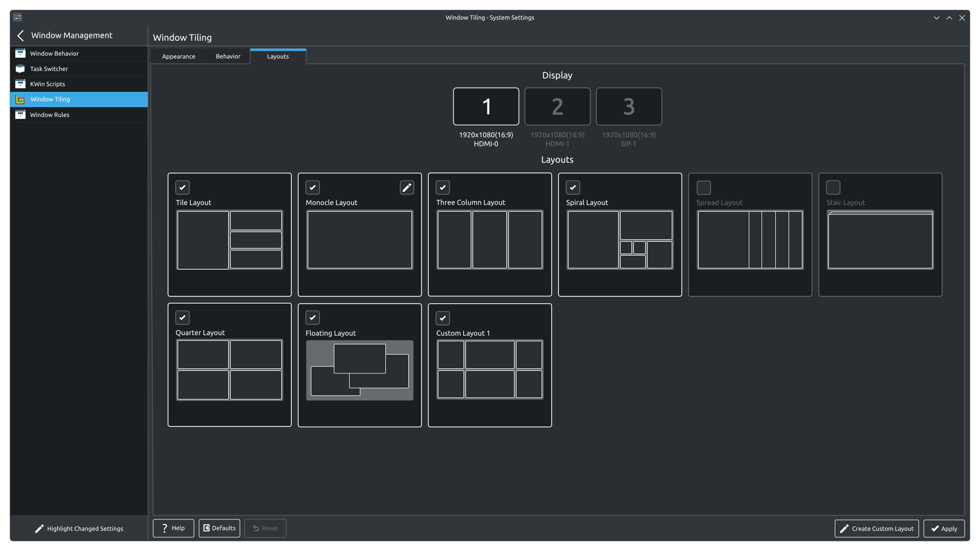The height and width of the screenshot is (551, 980).
Task: Switch to the Appearance tab
Action: (x=178, y=56)
